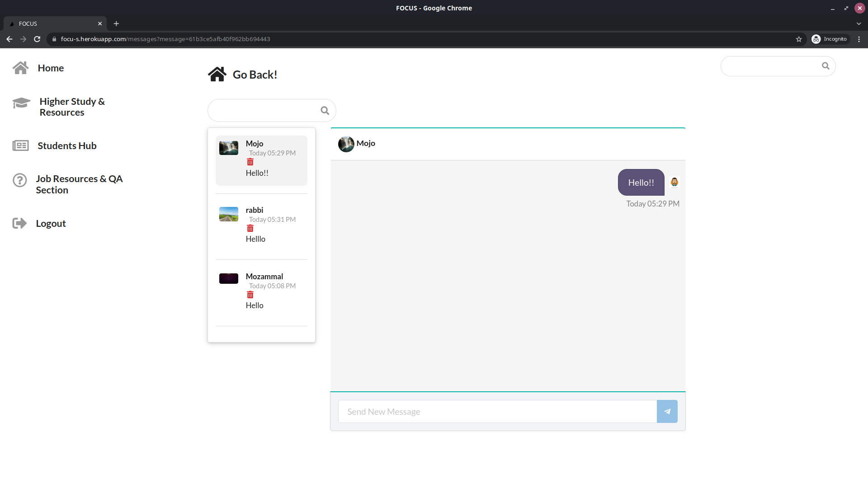
Task: Click the conversation search magnifier icon
Action: pos(325,111)
